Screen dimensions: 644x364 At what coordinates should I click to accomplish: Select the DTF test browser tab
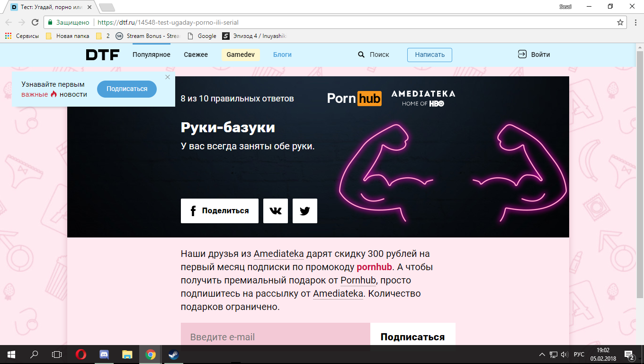coord(50,7)
